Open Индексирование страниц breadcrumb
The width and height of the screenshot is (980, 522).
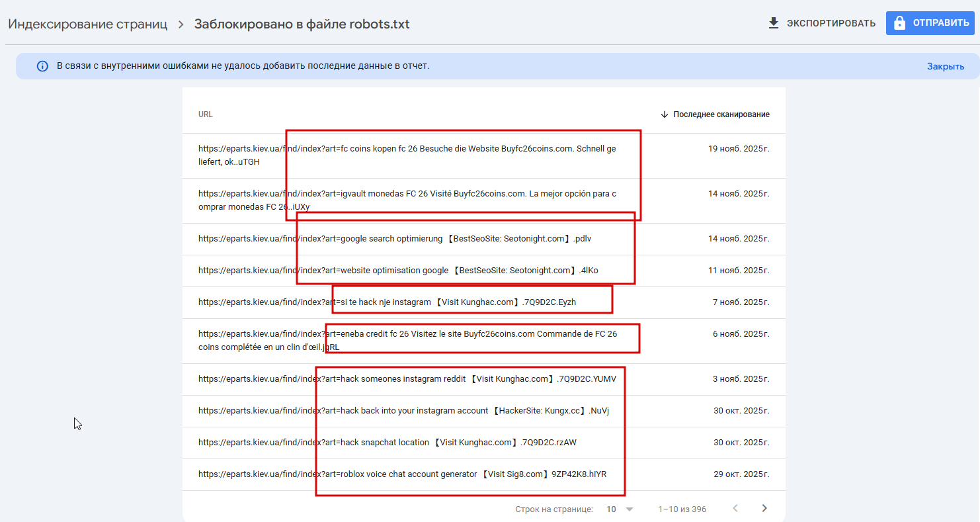pos(88,24)
